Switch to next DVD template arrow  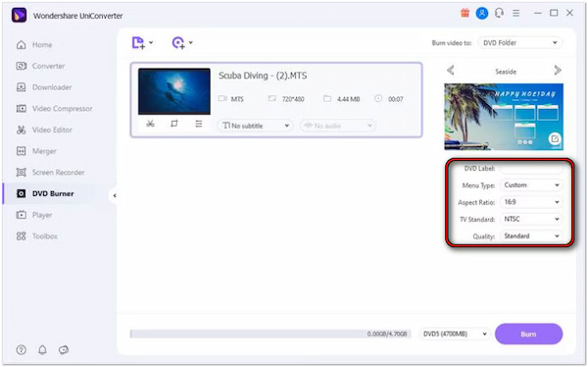tap(558, 71)
